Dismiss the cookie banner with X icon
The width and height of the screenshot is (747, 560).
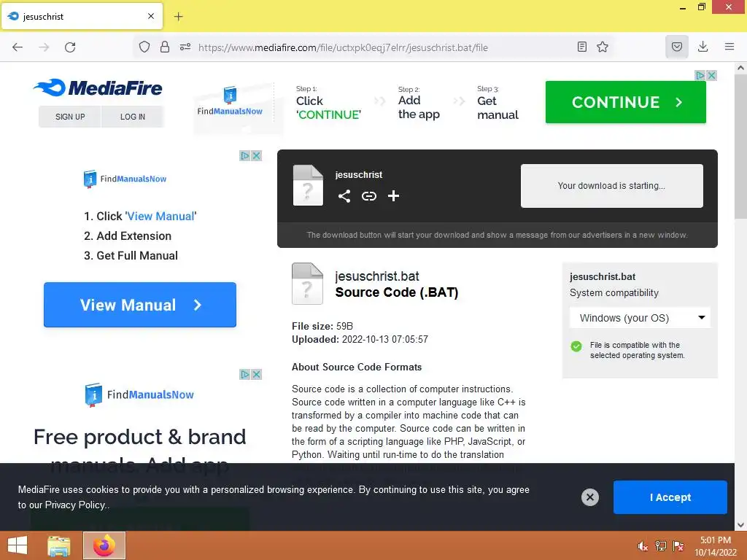tap(589, 497)
